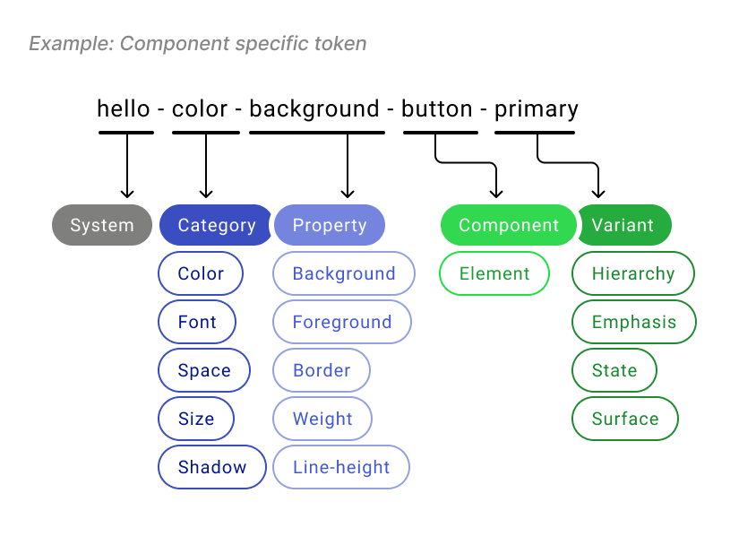The width and height of the screenshot is (756, 545).
Task: Select the Property pill label
Action: tap(330, 225)
